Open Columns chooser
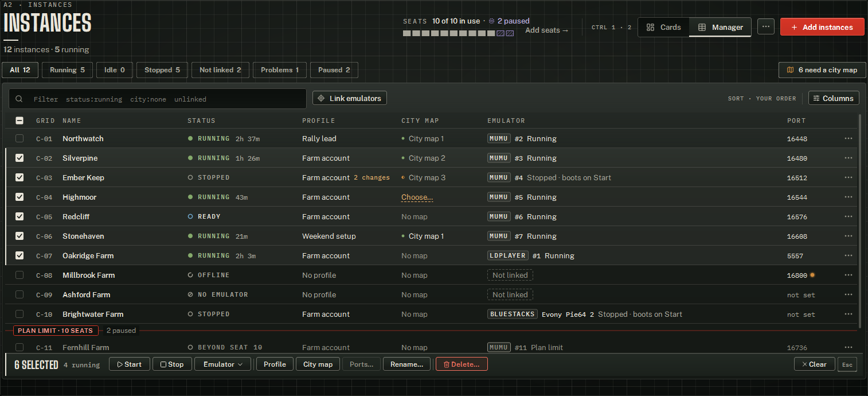The image size is (868, 396). 834,98
